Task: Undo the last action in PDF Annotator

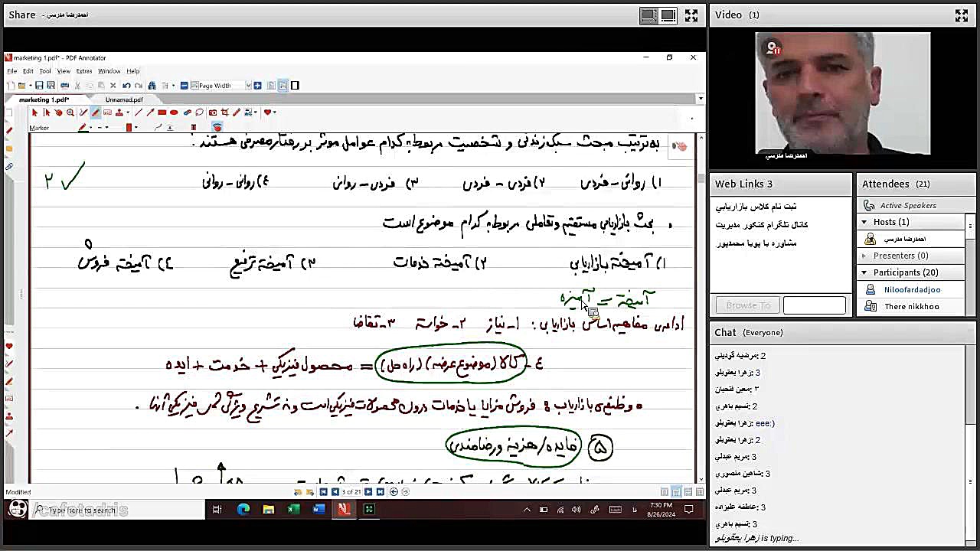Action: coord(126,86)
